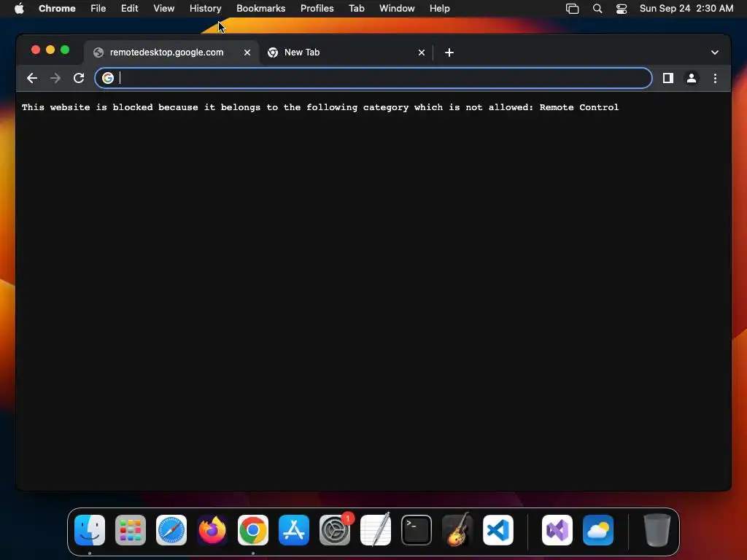The width and height of the screenshot is (747, 560).
Task: Open System Settings from the dock
Action: pos(335,530)
